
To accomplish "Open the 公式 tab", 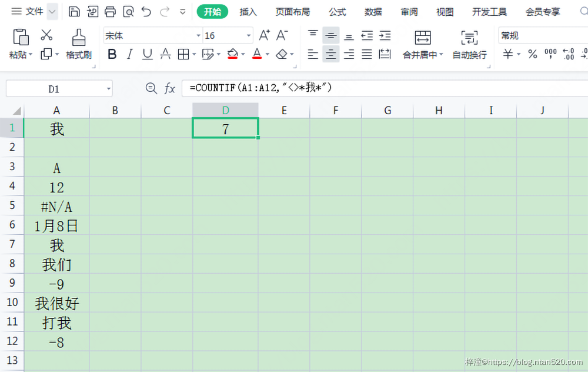I will [x=338, y=12].
